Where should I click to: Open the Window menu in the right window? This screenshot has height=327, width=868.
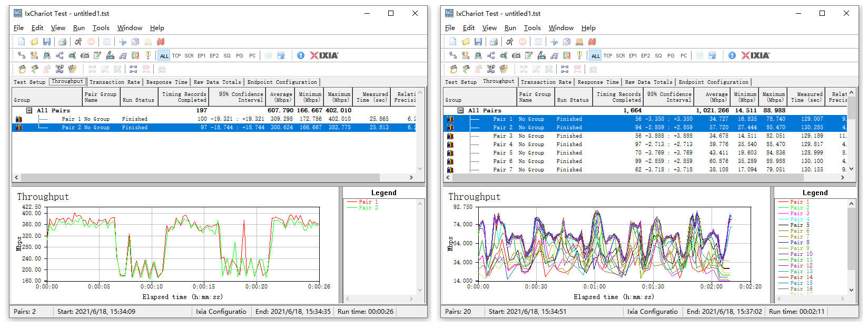561,28
